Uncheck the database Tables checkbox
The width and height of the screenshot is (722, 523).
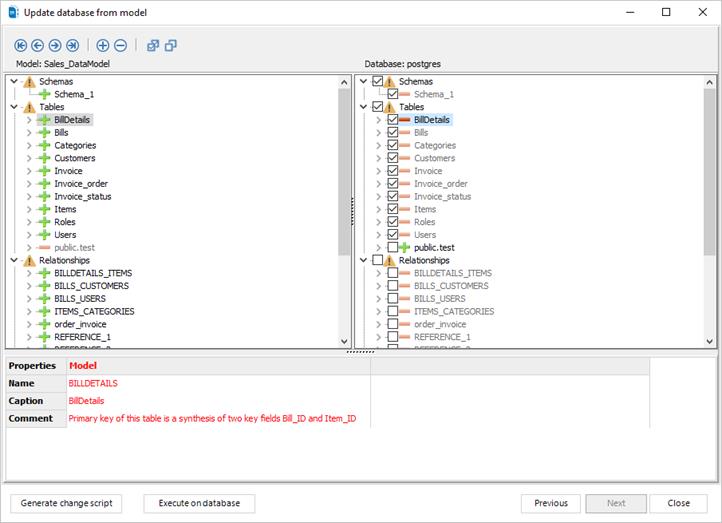(378, 107)
